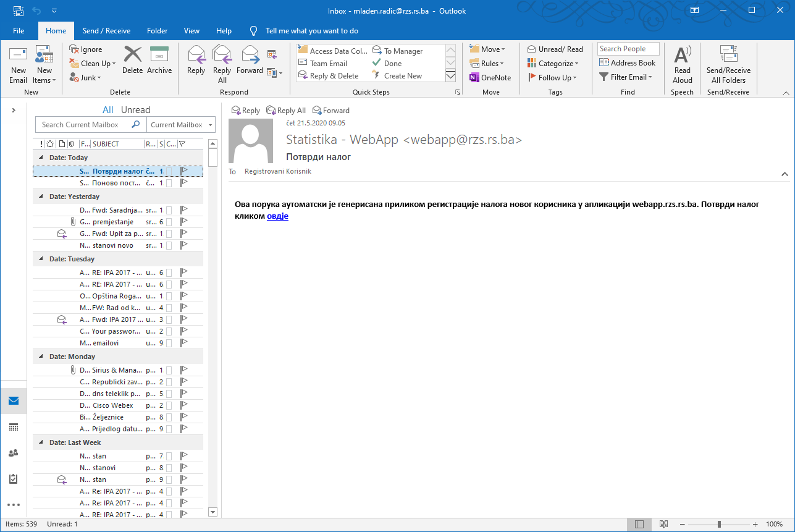
Task: Show only Unread messages filter
Action: (135, 110)
